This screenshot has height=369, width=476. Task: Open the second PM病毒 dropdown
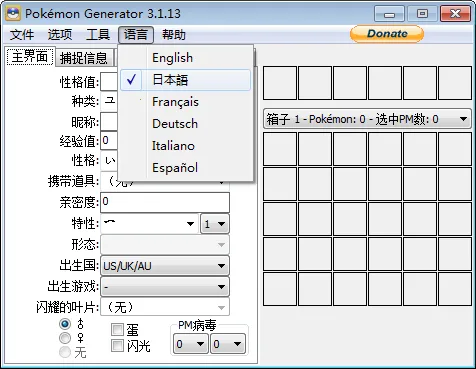coord(228,344)
